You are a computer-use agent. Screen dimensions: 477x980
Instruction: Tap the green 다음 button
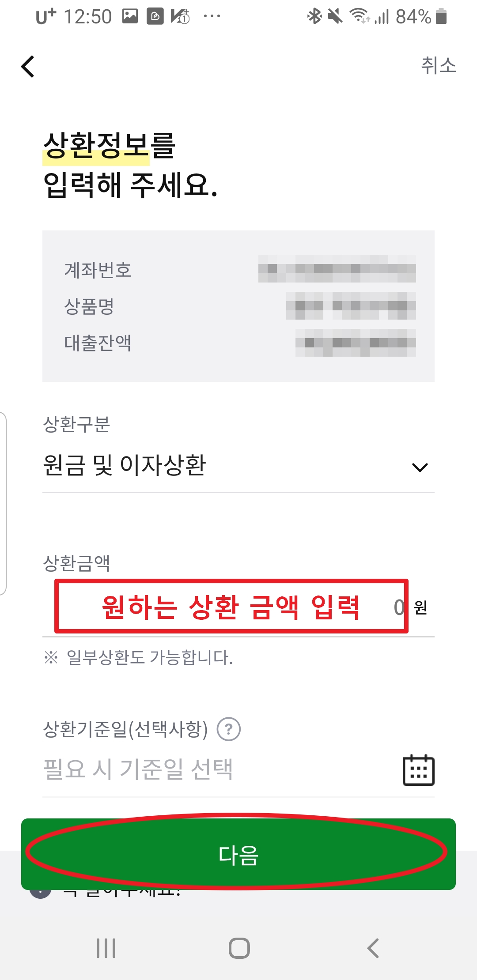click(x=238, y=854)
